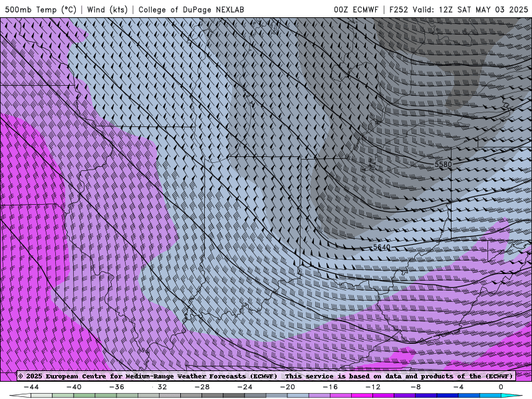Image resolution: width=532 pixels, height=399 pixels.
Task: Click the -8 color scale label
Action: pos(415,387)
